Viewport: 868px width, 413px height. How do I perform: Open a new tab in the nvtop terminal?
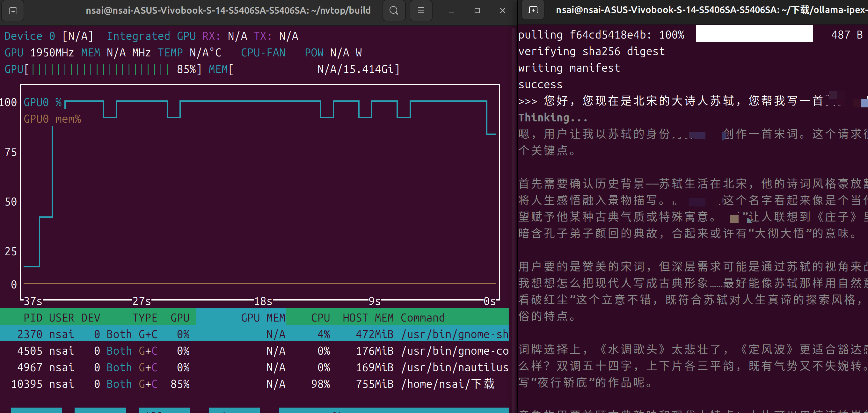(x=12, y=11)
